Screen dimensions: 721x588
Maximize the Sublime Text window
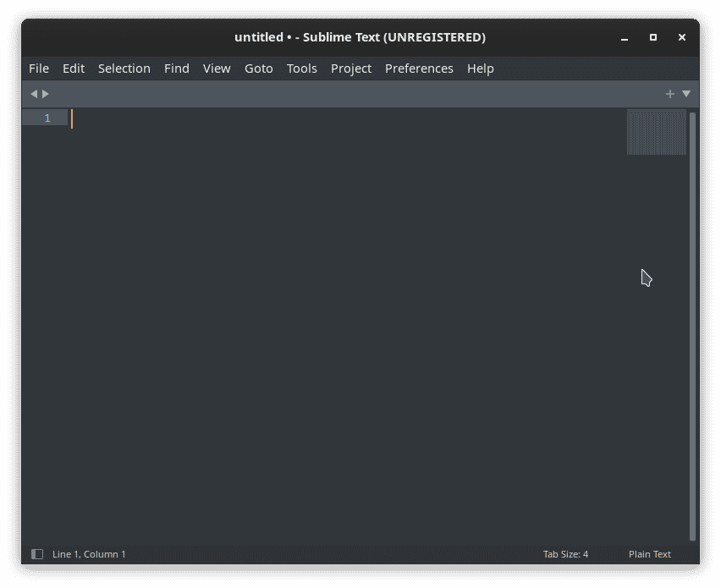(x=653, y=37)
